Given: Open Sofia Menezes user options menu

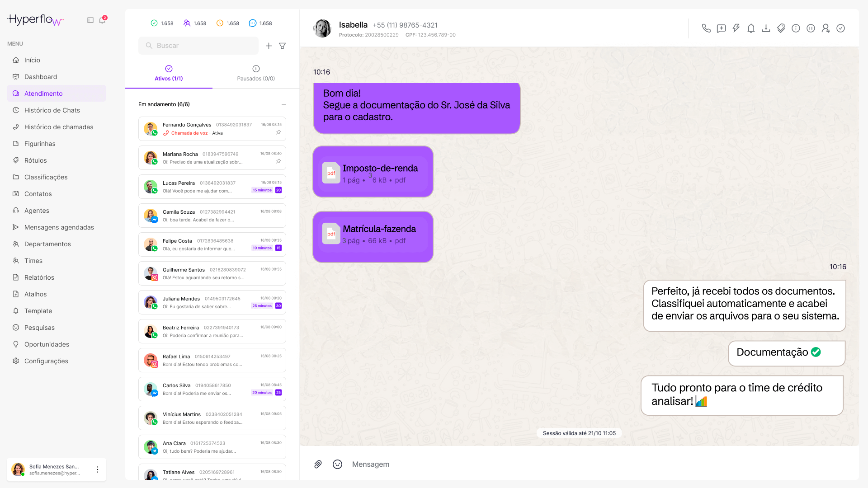Looking at the screenshot, I should [x=98, y=469].
